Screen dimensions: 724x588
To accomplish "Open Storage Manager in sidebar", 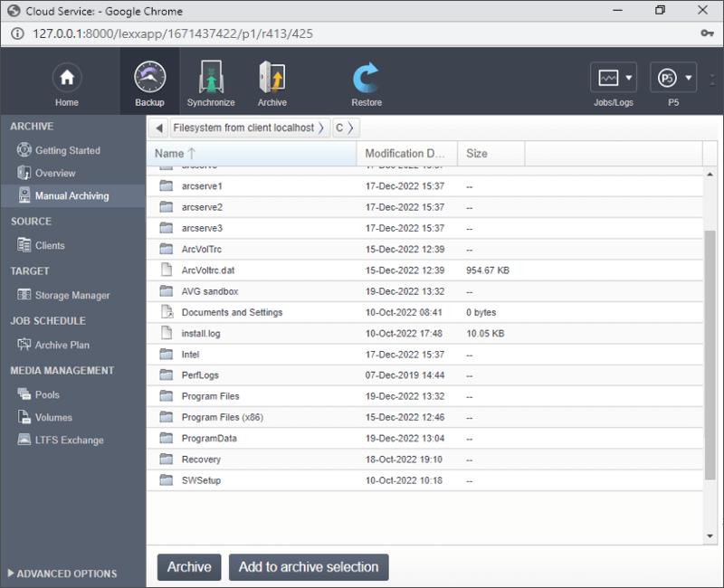I will click(x=72, y=296).
